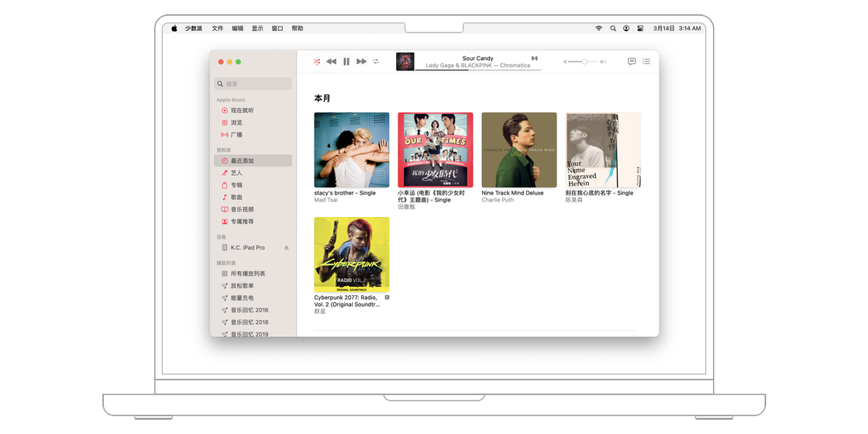Open the 帮助 menu
868x434 pixels.
coord(298,28)
